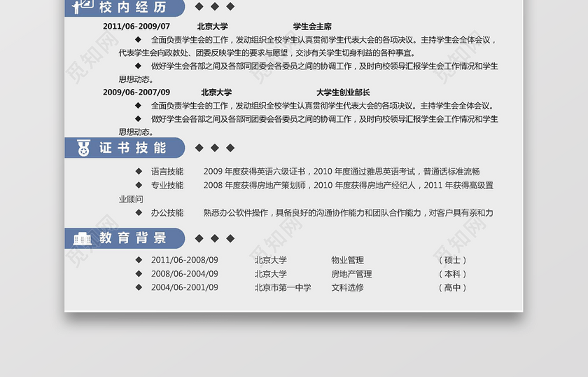Click 北京大学 next to 学生会主席
The width and height of the screenshot is (588, 377).
[213, 27]
